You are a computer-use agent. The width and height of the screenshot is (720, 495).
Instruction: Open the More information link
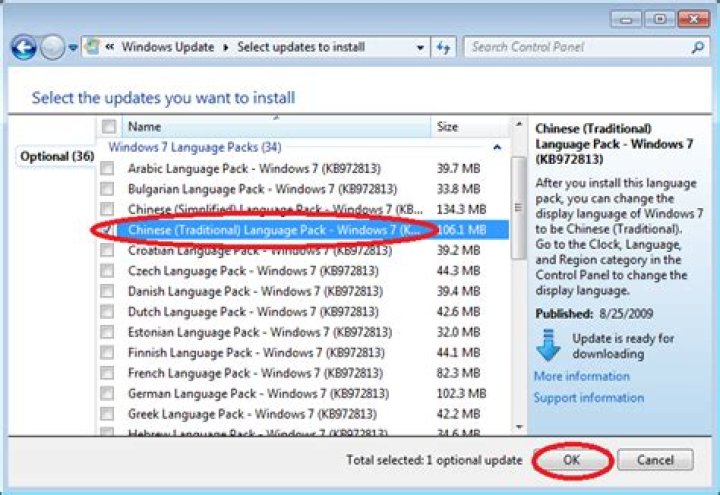coord(581,376)
